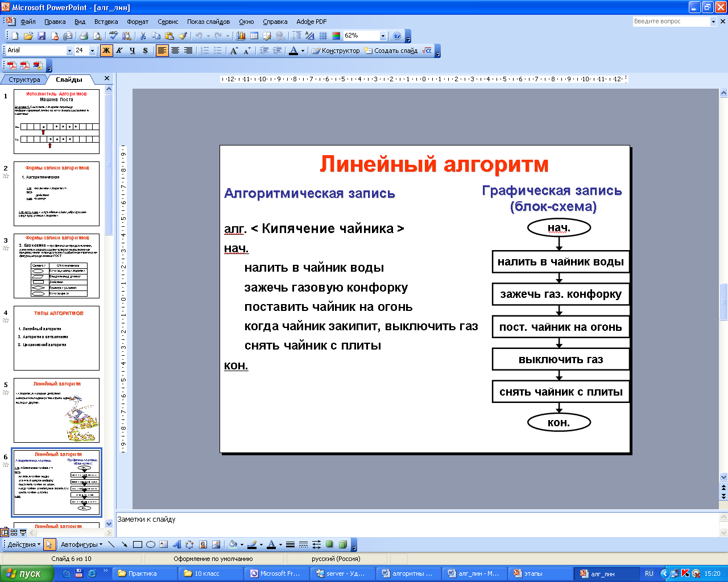Click the Paste clipboard icon
The height and width of the screenshot is (582, 728).
pyautogui.click(x=169, y=36)
